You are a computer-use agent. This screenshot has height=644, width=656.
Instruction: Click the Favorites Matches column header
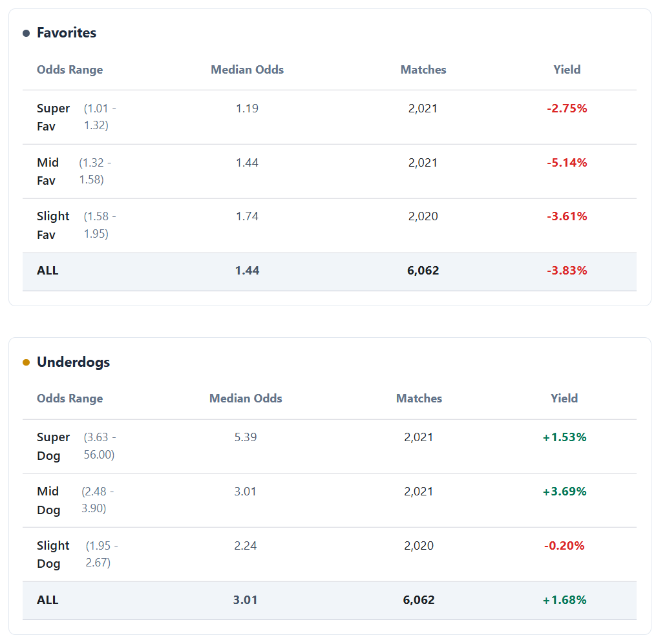tap(423, 70)
